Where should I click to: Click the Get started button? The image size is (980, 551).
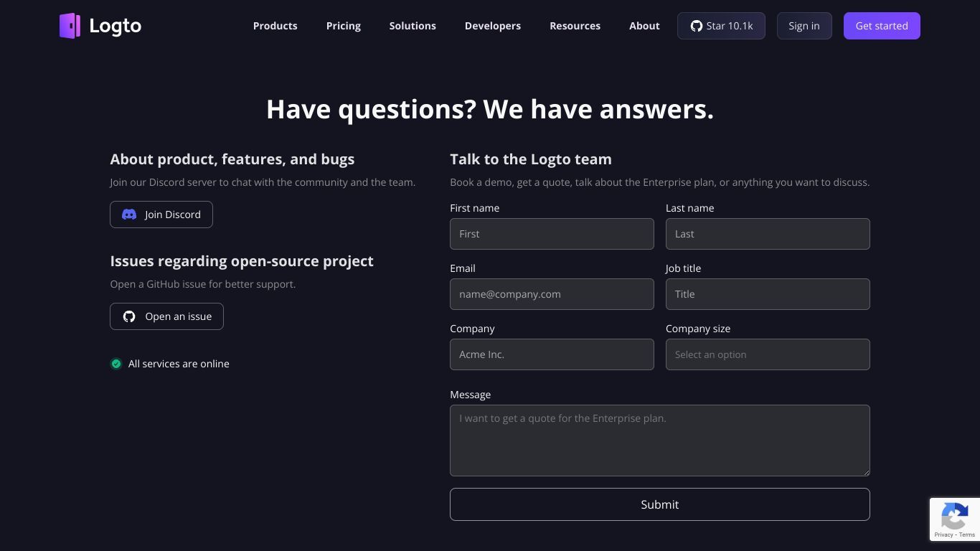pos(882,26)
